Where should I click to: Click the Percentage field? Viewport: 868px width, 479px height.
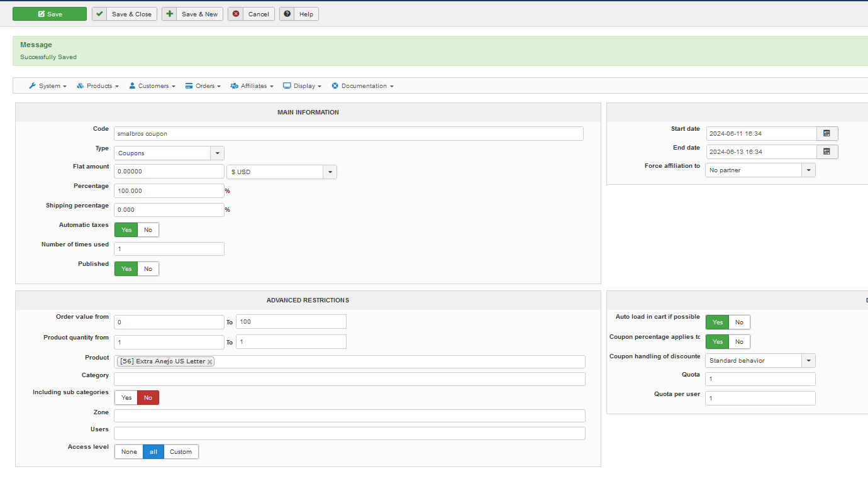(169, 190)
